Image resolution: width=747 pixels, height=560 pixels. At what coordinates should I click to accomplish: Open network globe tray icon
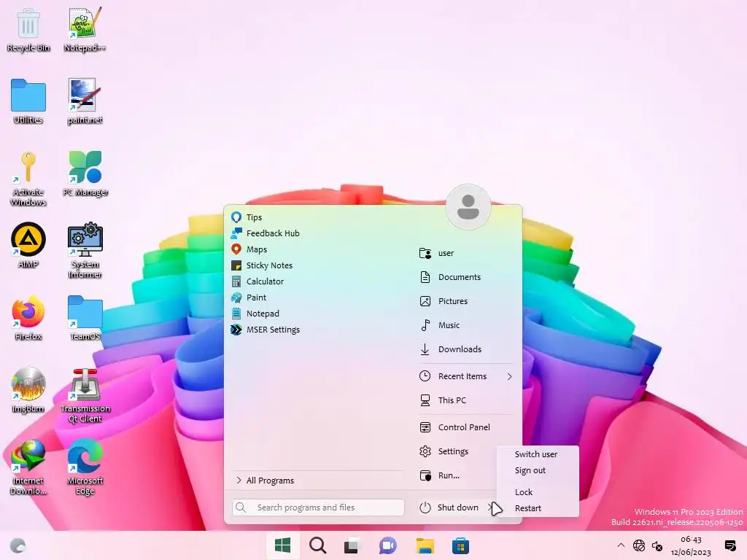click(639, 545)
